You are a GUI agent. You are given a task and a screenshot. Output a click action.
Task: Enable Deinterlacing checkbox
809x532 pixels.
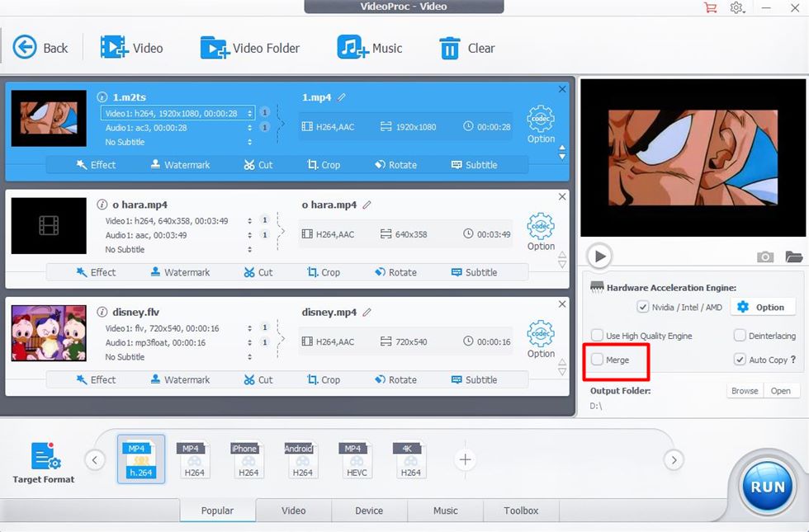pos(740,336)
